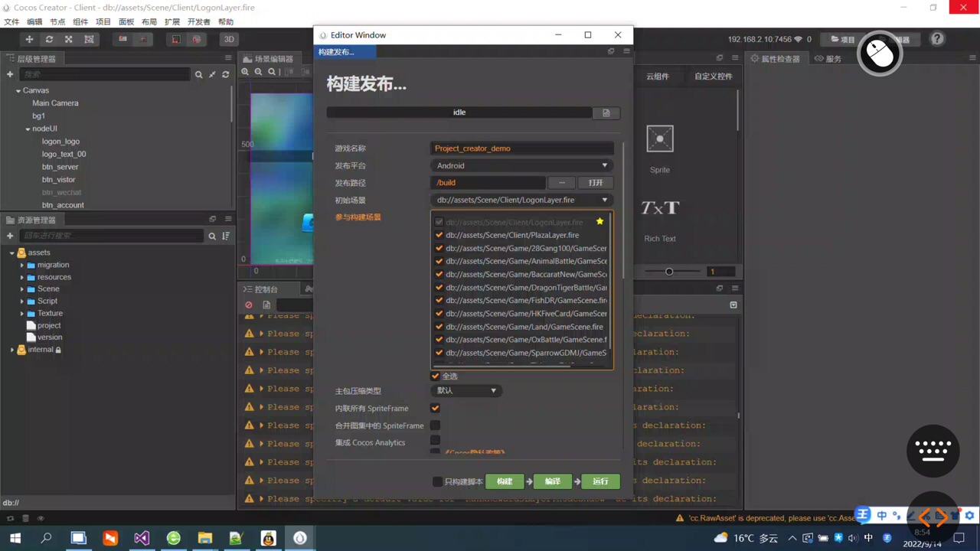Uncheck 28Gang100 GameScene checkbox
The image size is (980, 551).
click(x=439, y=248)
